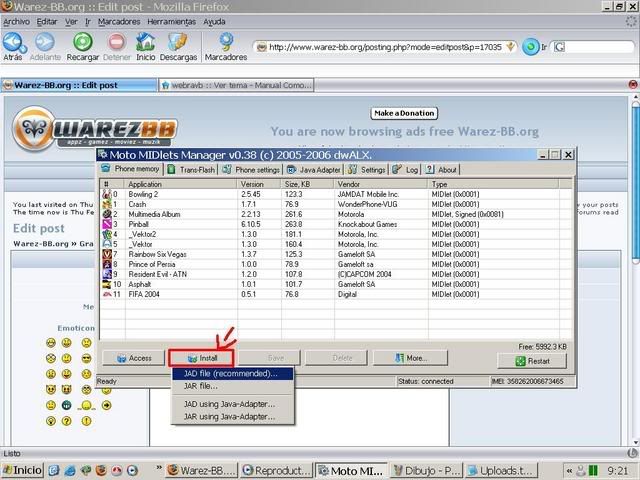Open the Java Adapter tab
The width and height of the screenshot is (640, 480).
(314, 169)
